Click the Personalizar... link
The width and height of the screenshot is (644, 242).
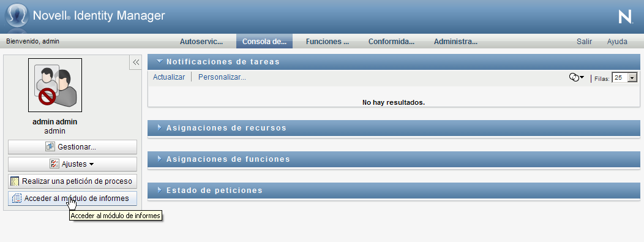pos(222,77)
